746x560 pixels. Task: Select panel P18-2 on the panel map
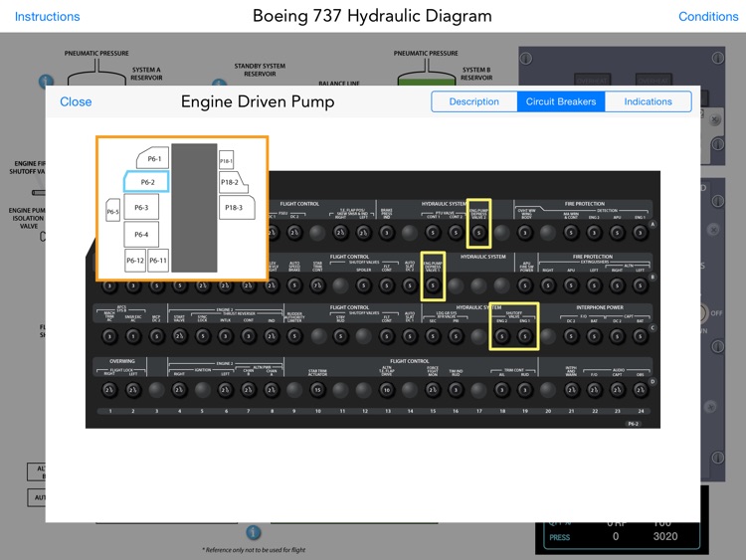pos(233,182)
